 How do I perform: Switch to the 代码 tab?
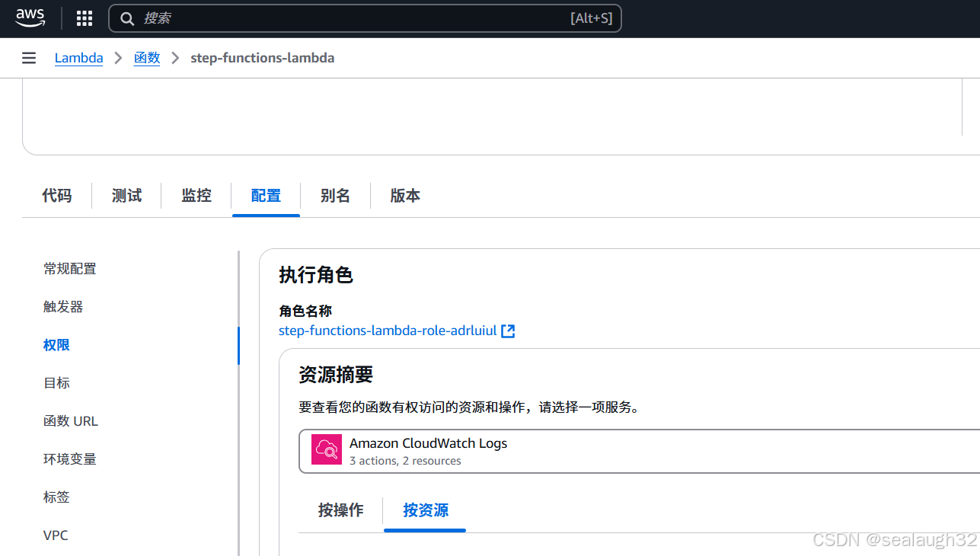(x=57, y=196)
